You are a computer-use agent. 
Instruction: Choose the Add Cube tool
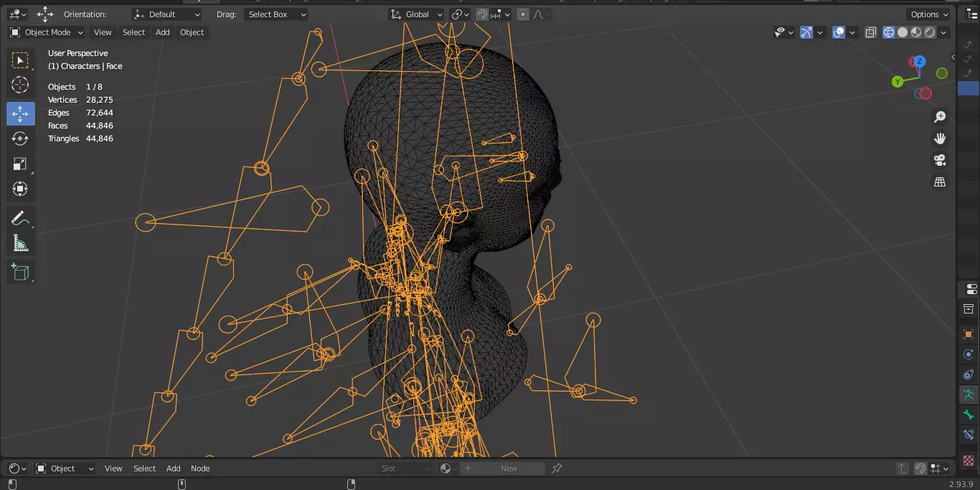(x=20, y=272)
